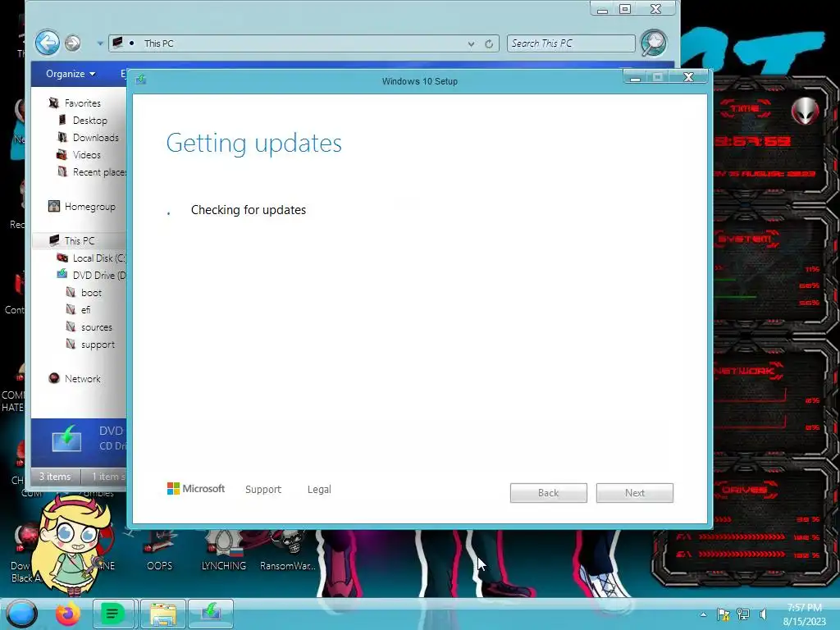Screen dimensions: 840x630
Task: Launch Firefox from the taskbar
Action: [x=68, y=614]
